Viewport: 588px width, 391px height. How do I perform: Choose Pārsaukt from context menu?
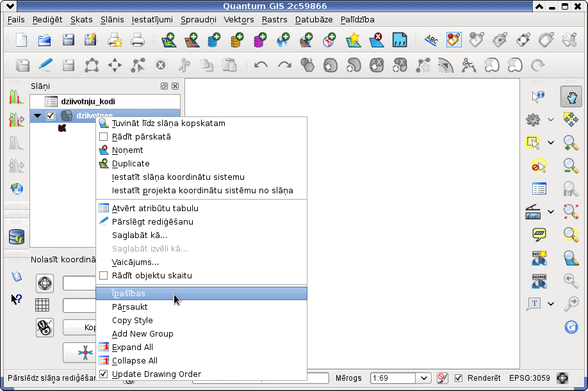(x=201, y=307)
